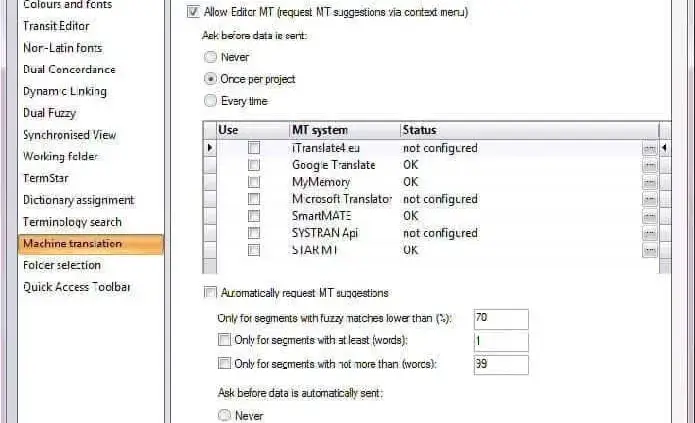Viewport: 695px width, 423px height.
Task: Open SYSTRAN Api ellipsis button
Action: [649, 233]
